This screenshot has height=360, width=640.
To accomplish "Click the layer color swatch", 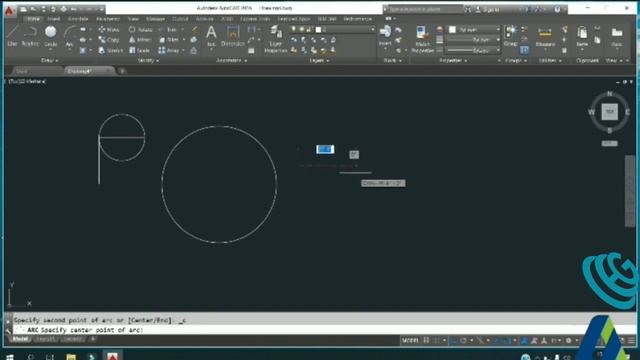I will coord(318,29).
